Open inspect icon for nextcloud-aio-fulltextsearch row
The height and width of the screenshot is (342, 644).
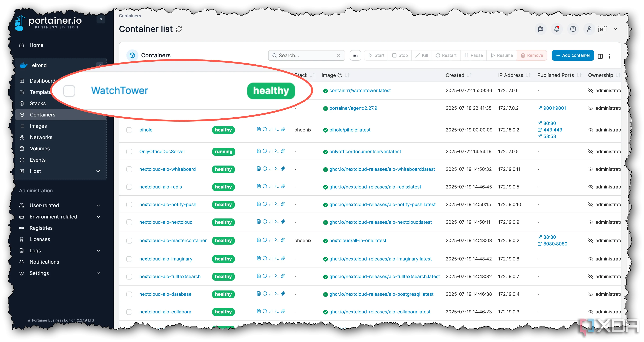265,276
